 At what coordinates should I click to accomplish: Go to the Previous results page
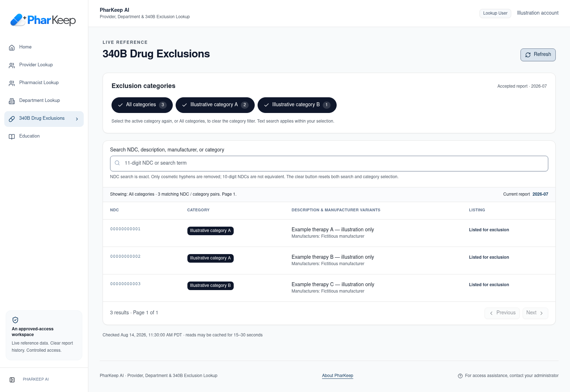click(x=502, y=313)
